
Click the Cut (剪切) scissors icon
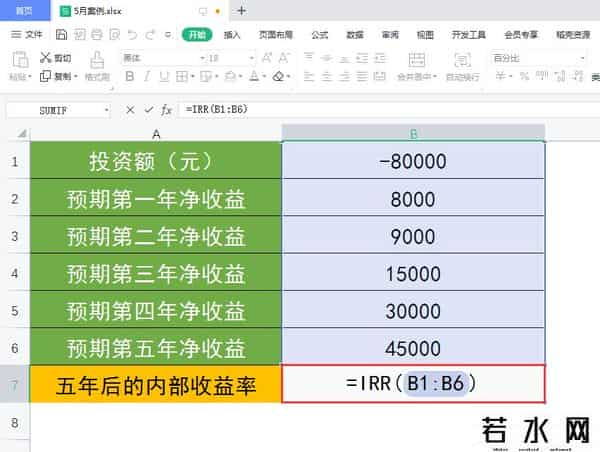pos(45,58)
